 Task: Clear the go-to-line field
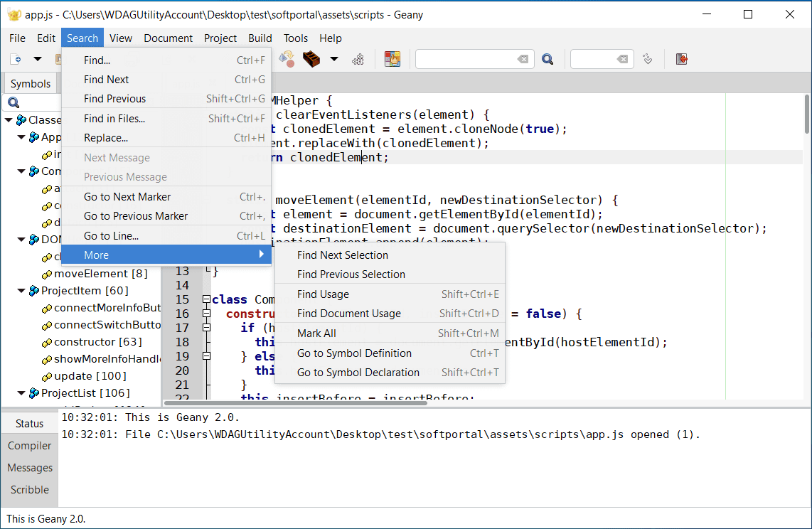coord(622,59)
